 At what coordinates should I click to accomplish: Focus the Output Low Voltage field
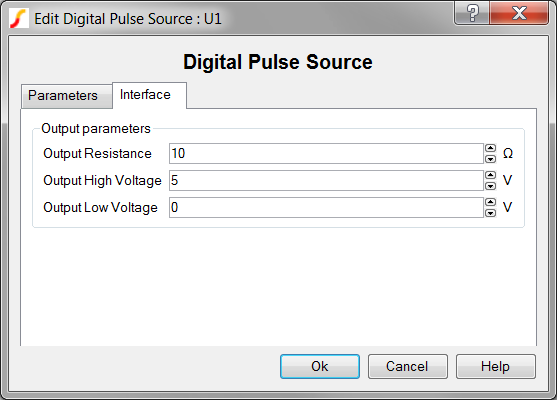pos(326,207)
